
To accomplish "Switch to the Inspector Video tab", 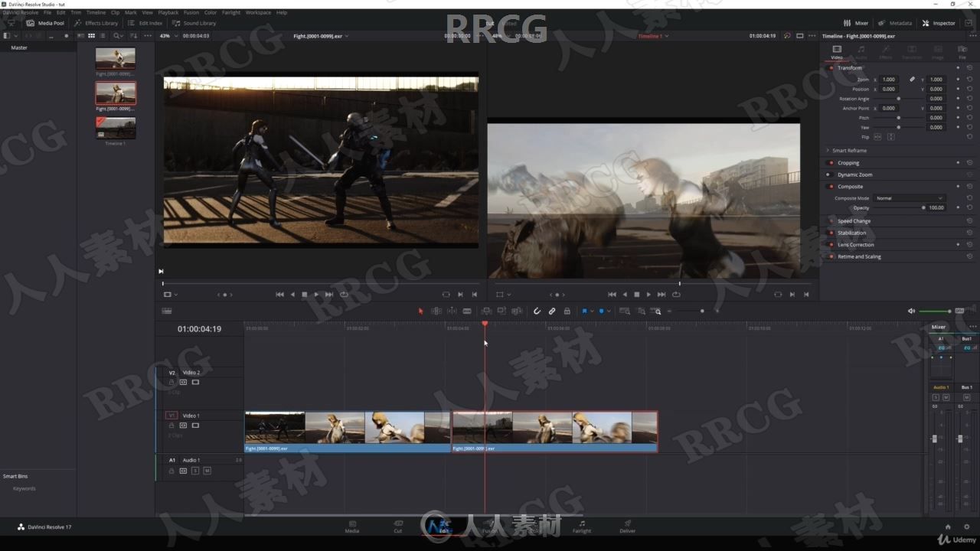I will [x=837, y=52].
